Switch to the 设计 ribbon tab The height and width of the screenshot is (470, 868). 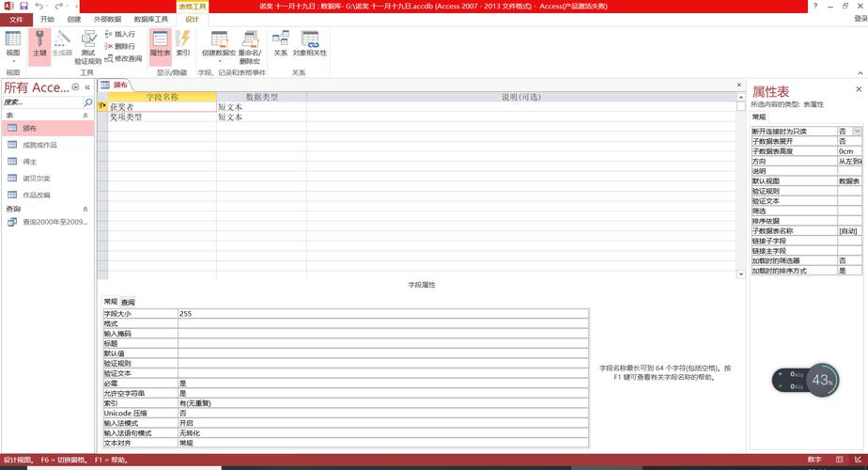tap(192, 20)
